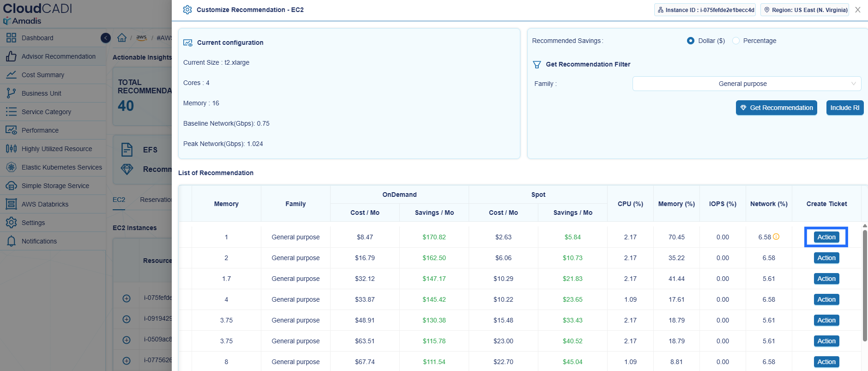Click the Dashboard grid icon in sidebar

coord(11,38)
